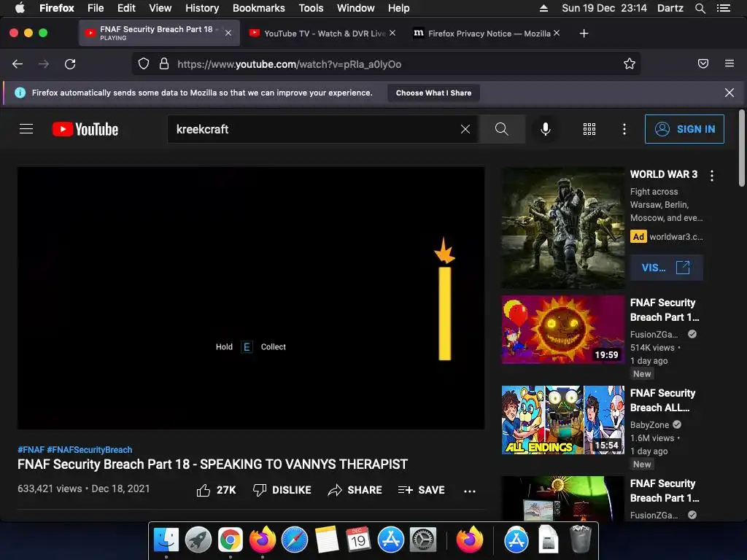Viewport: 747px width, 560px height.
Task: Dismiss the Firefox data notification bar
Action: (x=729, y=93)
